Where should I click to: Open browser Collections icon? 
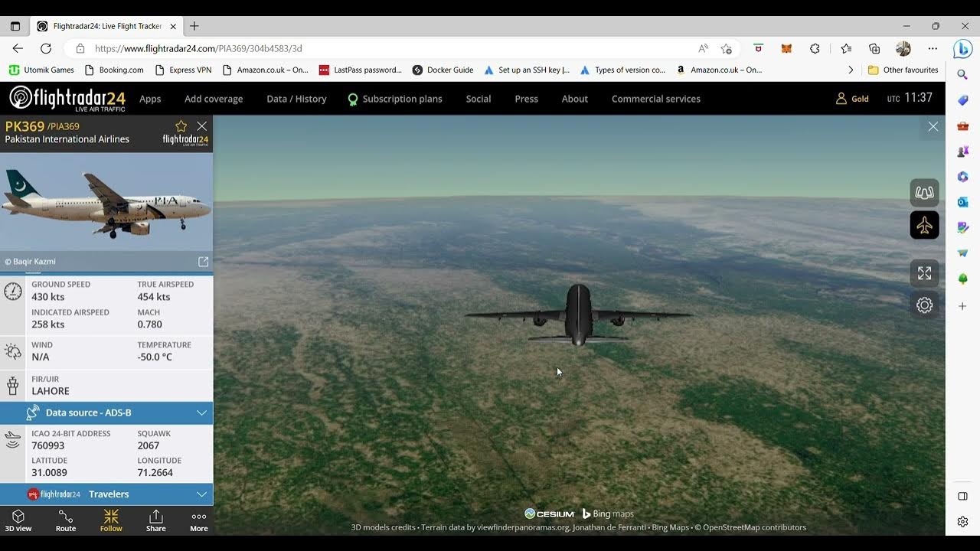pyautogui.click(x=874, y=48)
